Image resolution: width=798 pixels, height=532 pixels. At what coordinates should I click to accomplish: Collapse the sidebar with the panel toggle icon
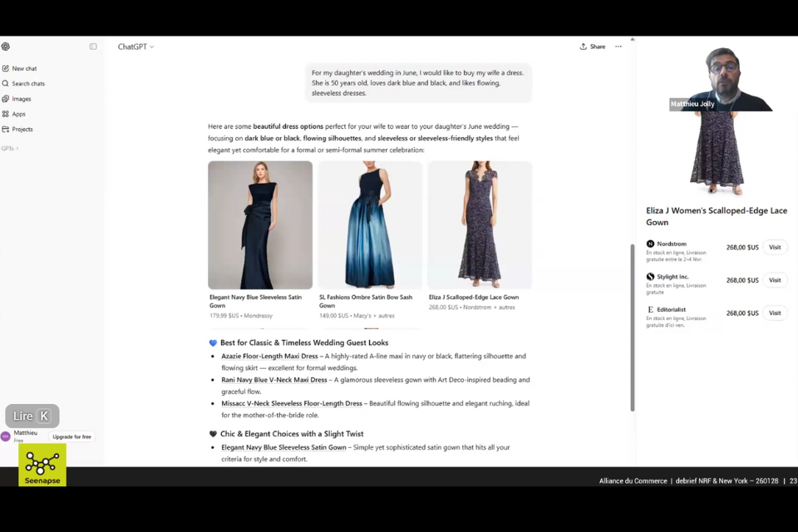[93, 47]
